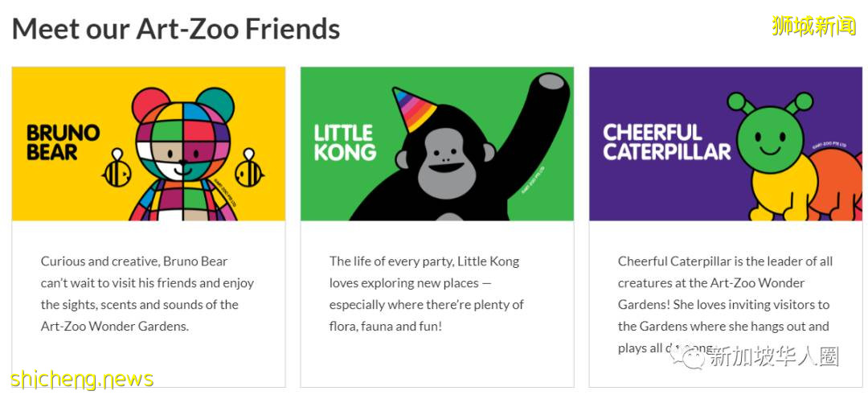Click Bruno Bear's colorful patchwork head
868x395 pixels.
(183, 135)
